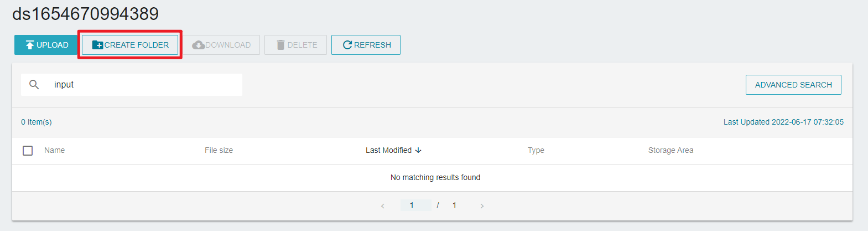Click the cloud download icon
This screenshot has height=231, width=868.
[198, 45]
